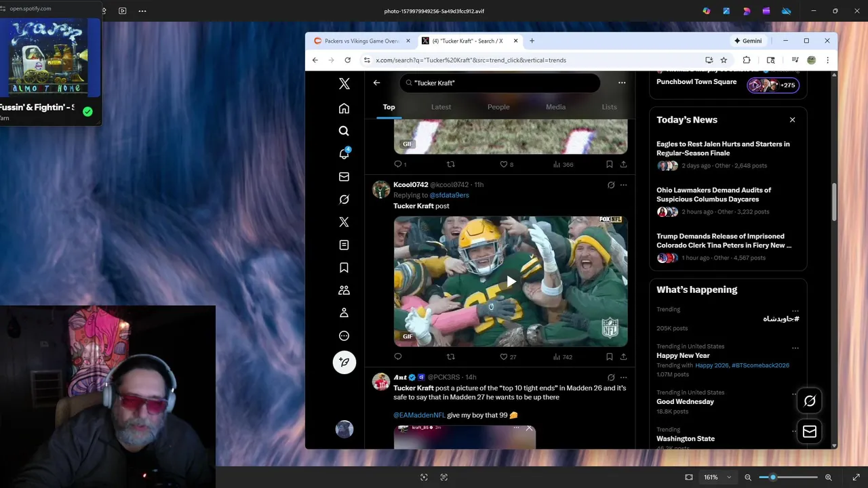Screen dimensions: 868x488
Task: Open @sfdata9ers profile link
Action: coord(449,195)
